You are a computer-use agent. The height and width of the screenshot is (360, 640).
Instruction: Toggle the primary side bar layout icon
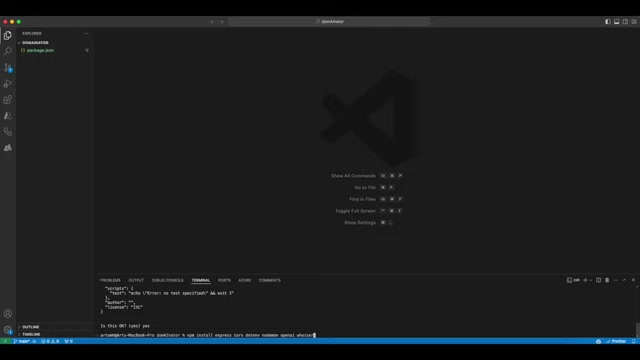click(608, 22)
